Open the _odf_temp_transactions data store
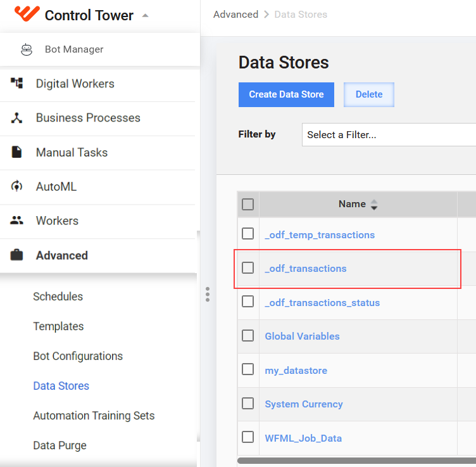The height and width of the screenshot is (467, 476). (x=320, y=235)
